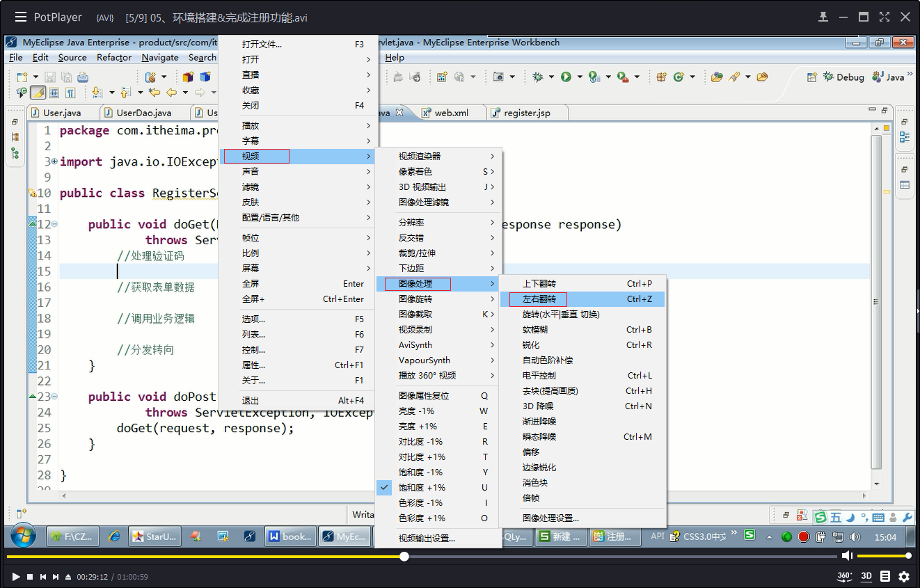The width and height of the screenshot is (920, 588).
Task: Adjust the volume slider
Action: point(883,556)
